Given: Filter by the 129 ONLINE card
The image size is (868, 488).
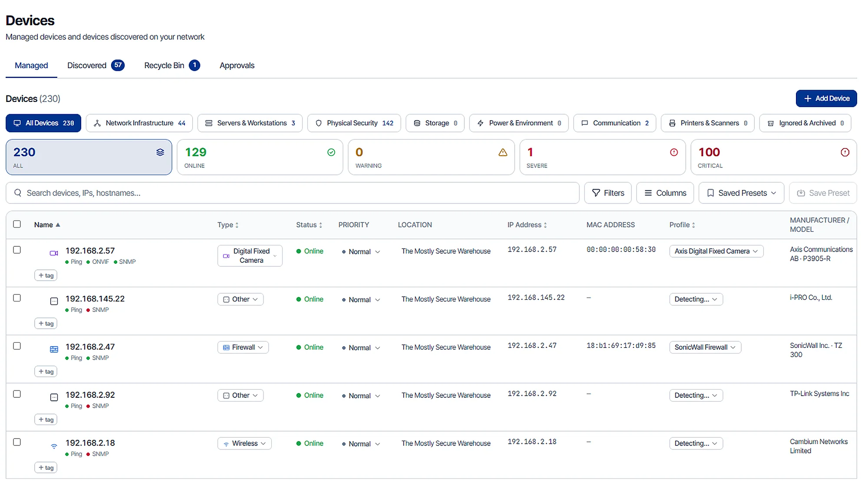Looking at the screenshot, I should coord(260,157).
